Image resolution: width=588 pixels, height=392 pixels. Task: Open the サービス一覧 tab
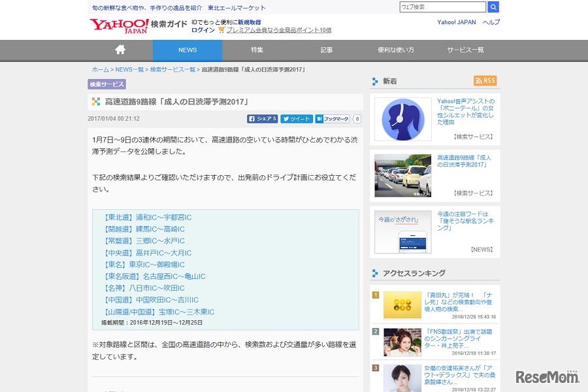(x=465, y=50)
